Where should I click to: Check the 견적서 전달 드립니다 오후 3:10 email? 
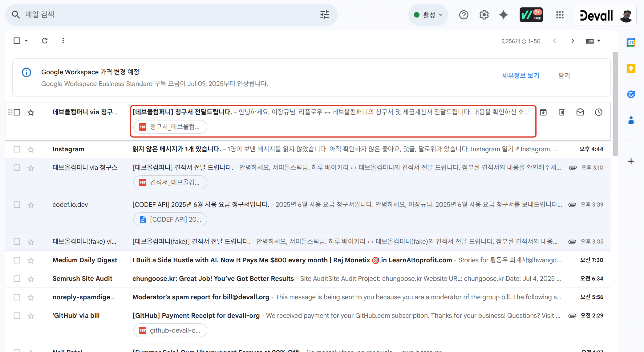(17, 168)
